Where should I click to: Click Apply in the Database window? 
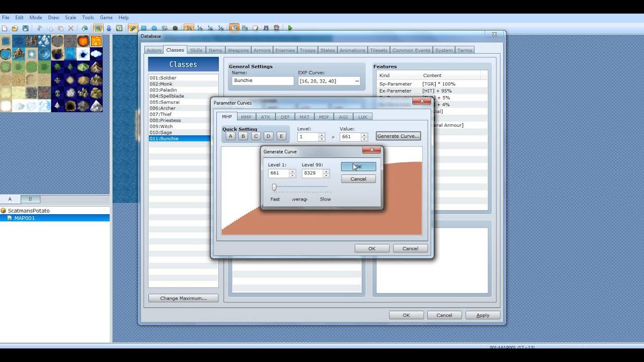(482, 315)
